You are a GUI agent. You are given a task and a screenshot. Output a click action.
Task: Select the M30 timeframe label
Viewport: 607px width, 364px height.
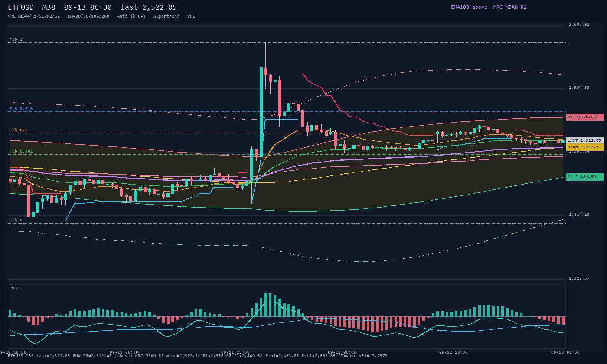click(49, 7)
